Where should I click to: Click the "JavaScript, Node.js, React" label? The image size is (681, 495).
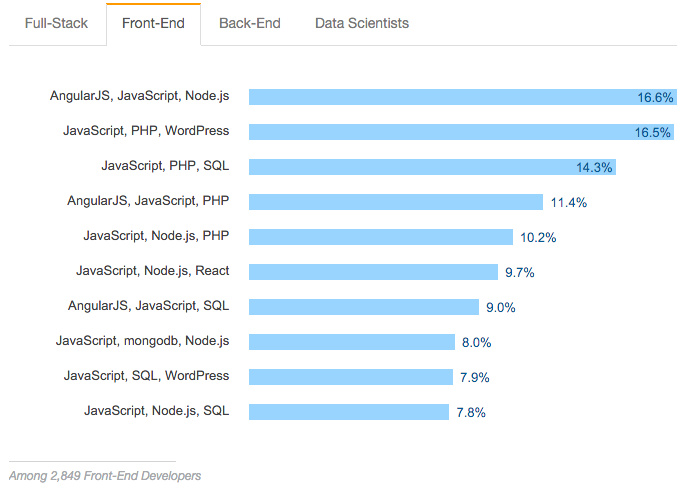pyautogui.click(x=152, y=271)
